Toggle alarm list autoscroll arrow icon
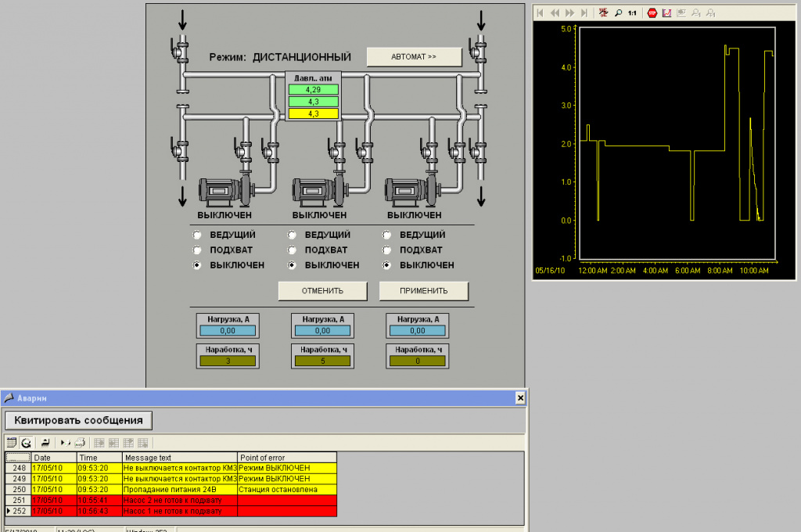This screenshot has height=532, width=801. tap(65, 443)
